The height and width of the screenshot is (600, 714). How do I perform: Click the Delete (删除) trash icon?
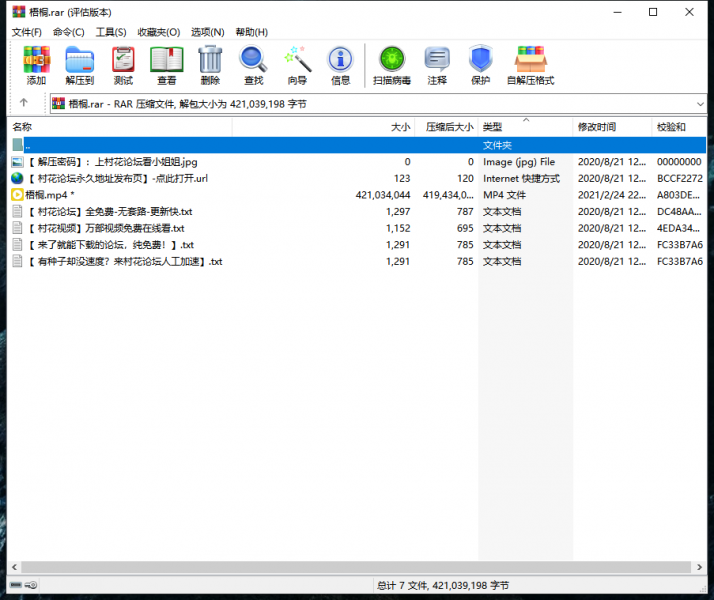point(210,65)
